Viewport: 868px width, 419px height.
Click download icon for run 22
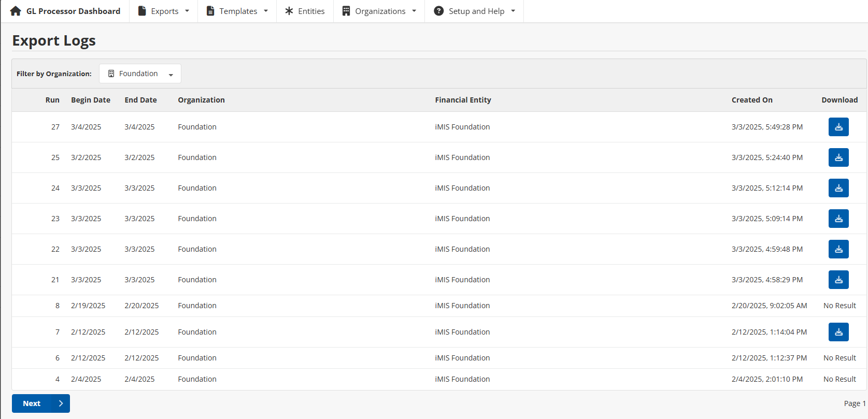(838, 249)
